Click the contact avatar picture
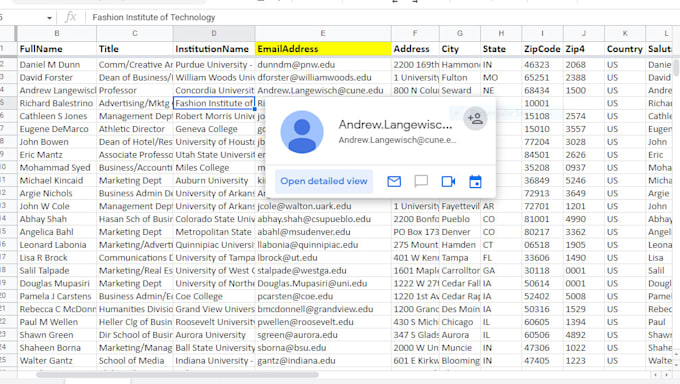This screenshot has width=680, height=384. click(x=302, y=132)
